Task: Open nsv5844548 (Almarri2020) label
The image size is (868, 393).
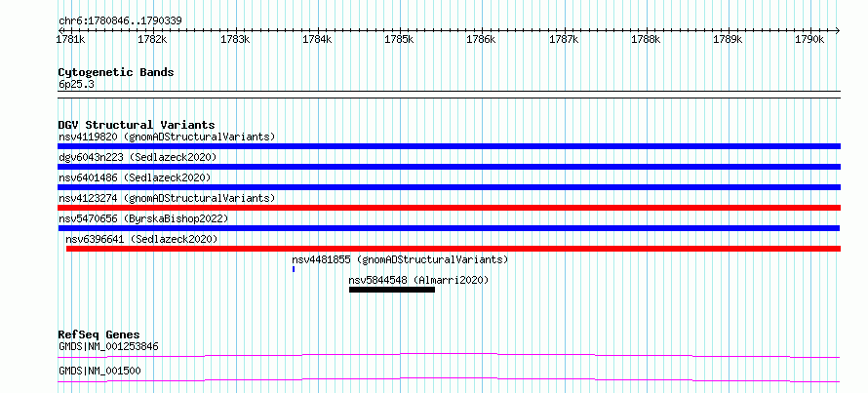Action: 419,280
